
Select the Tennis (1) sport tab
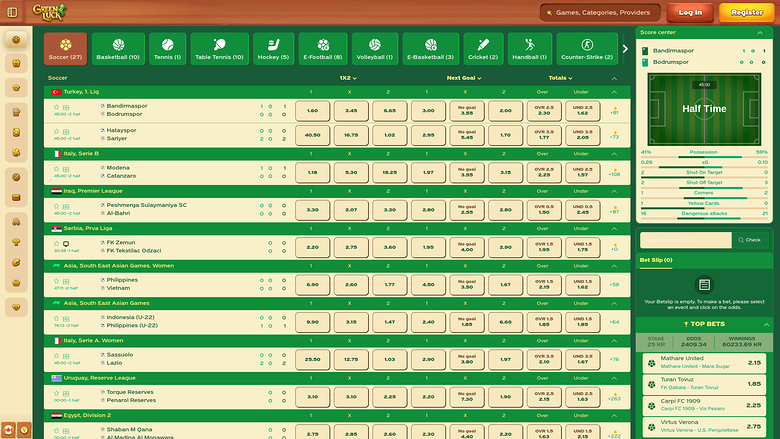(x=168, y=49)
